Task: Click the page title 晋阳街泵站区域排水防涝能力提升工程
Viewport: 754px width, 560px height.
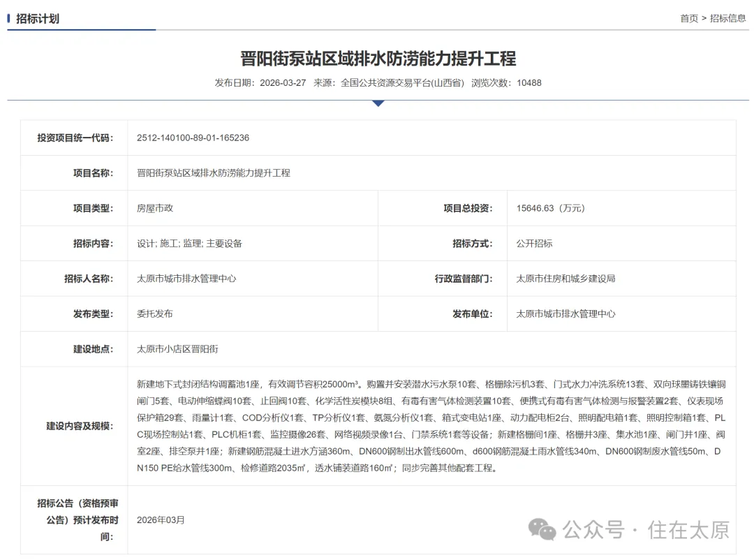Action: (378, 59)
